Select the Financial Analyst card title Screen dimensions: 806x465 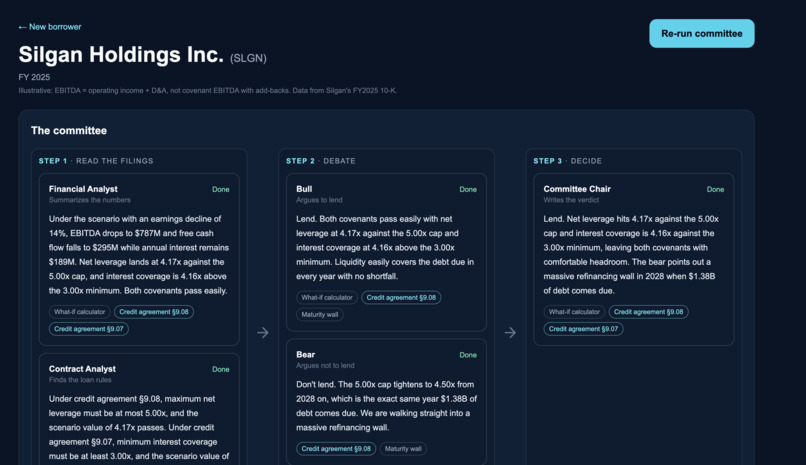point(83,189)
